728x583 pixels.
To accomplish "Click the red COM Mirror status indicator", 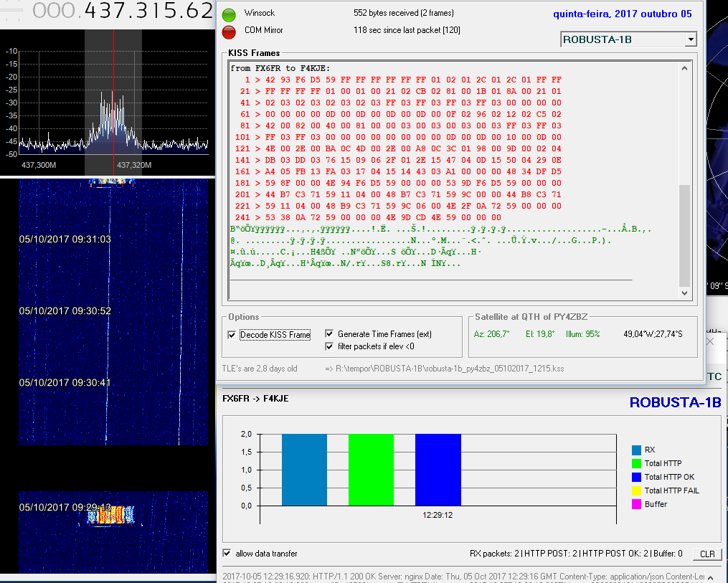I will (x=229, y=32).
